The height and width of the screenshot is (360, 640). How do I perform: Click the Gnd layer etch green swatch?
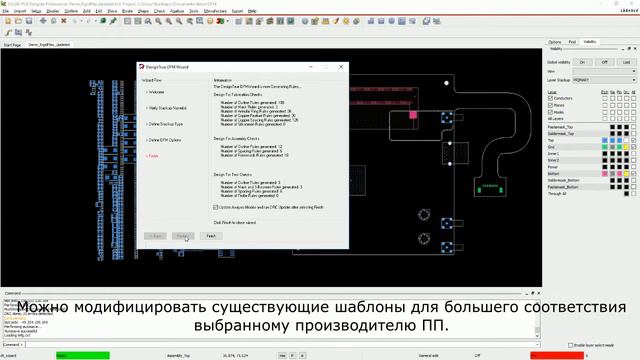tap(605, 147)
